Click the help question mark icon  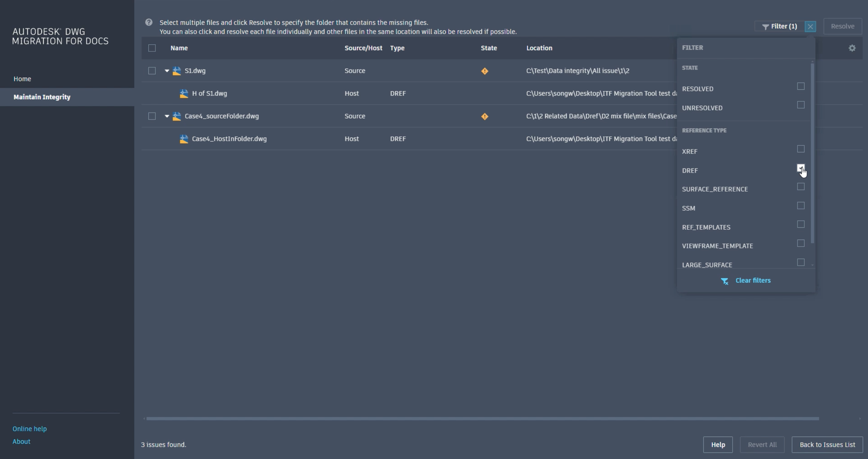[x=148, y=23]
